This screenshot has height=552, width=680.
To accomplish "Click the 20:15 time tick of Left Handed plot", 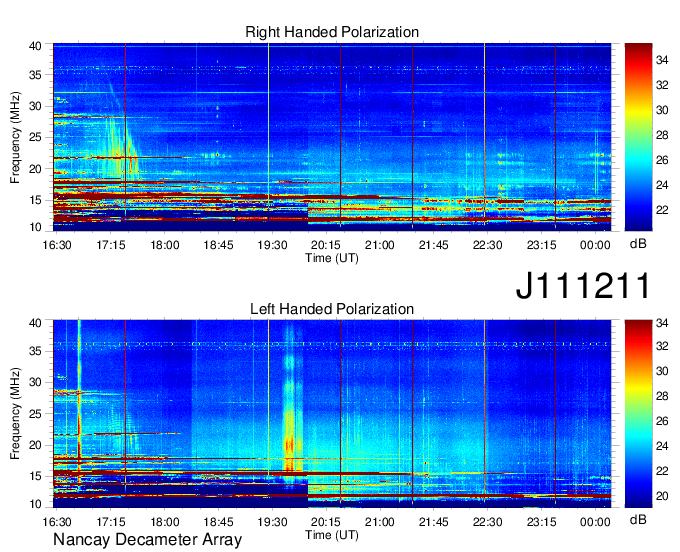I will click(326, 522).
